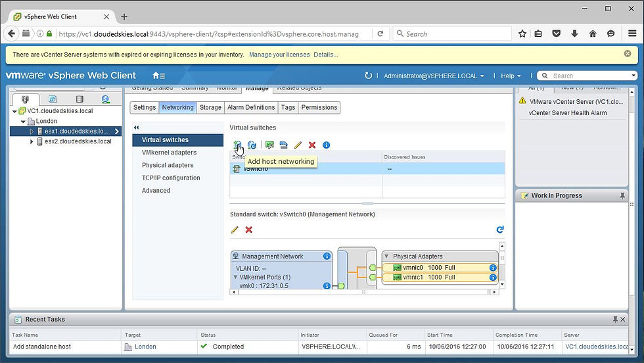Close the Recent Tasks panel
The width and height of the screenshot is (644, 363).
click(x=623, y=320)
